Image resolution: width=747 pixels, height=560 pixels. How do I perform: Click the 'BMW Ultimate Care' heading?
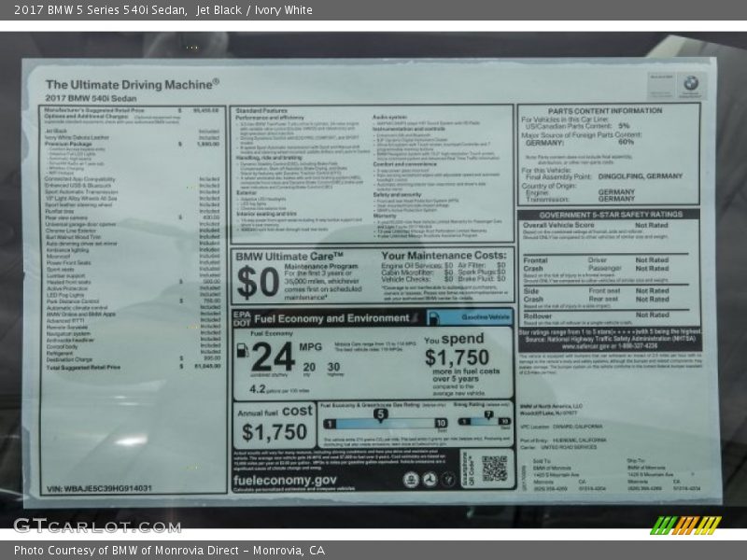click(x=289, y=257)
